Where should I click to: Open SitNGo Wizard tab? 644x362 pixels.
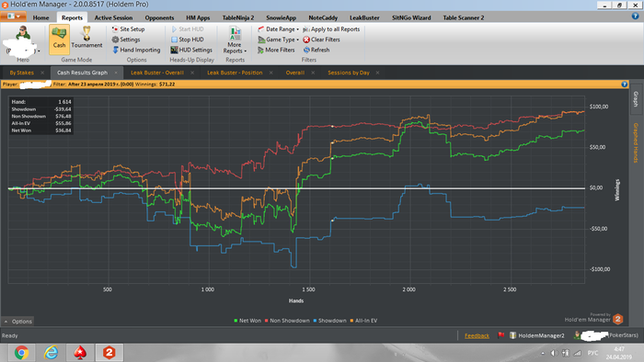(411, 17)
